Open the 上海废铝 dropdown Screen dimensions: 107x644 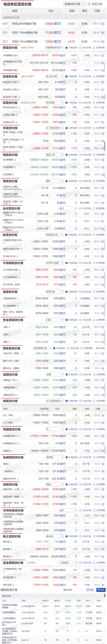pos(68,563)
